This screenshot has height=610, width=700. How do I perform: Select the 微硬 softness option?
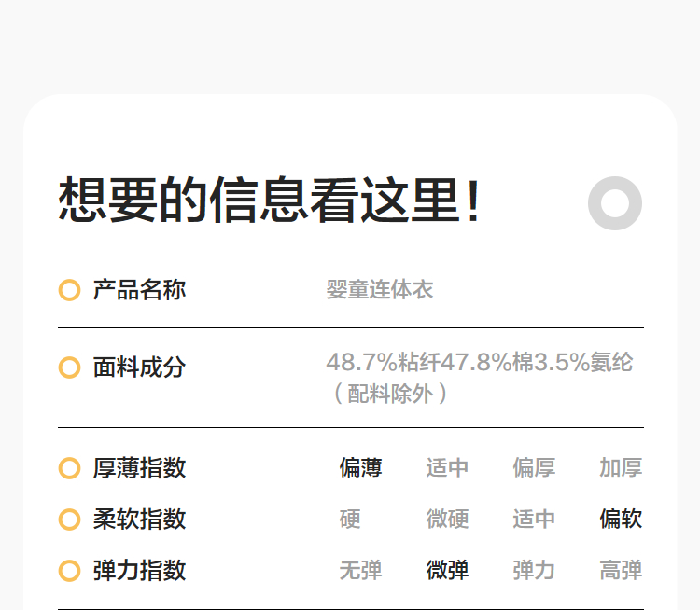447,519
